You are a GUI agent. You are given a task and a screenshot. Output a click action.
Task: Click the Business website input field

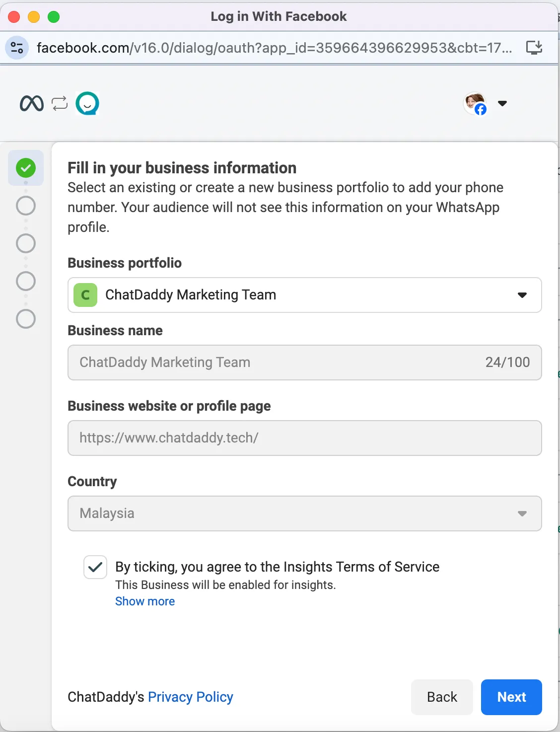304,438
